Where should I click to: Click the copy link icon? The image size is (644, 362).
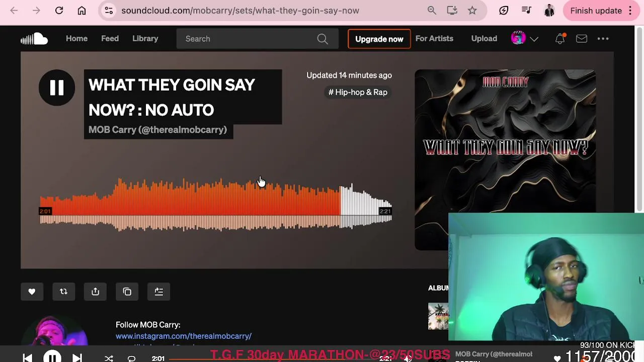[x=127, y=292]
